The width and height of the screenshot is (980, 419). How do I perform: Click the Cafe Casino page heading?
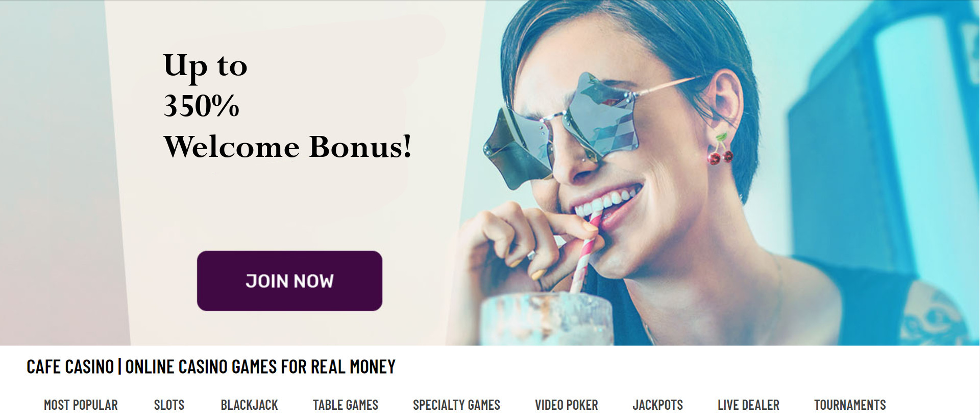coord(211,366)
